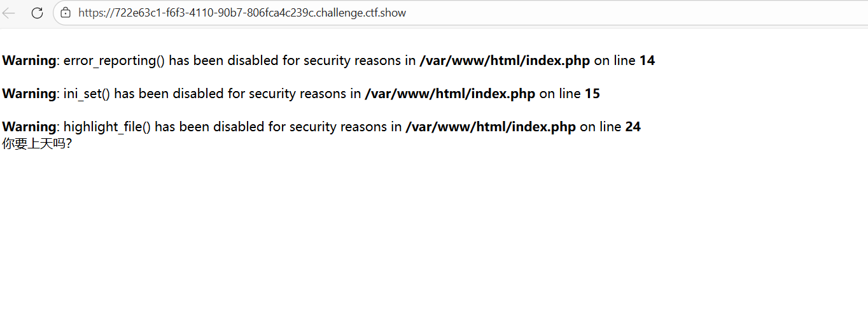Click the first bold Warning label
Viewport: 868px width, 330px height.
pyautogui.click(x=29, y=61)
